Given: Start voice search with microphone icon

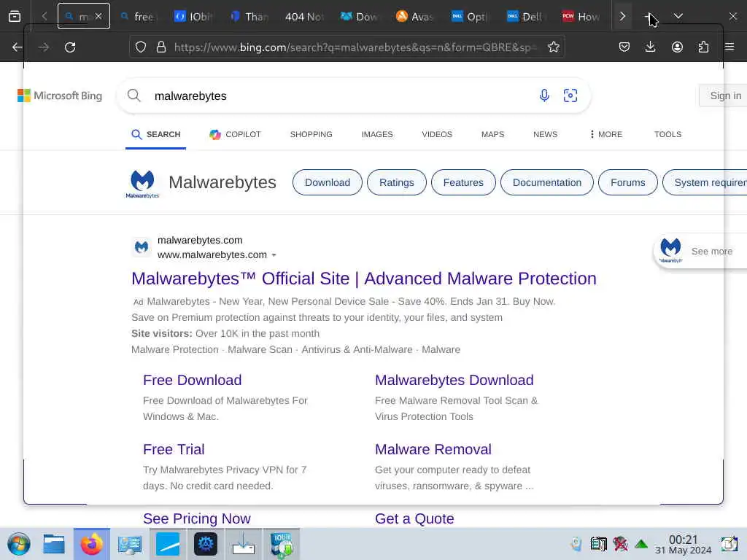Looking at the screenshot, I should tap(544, 96).
